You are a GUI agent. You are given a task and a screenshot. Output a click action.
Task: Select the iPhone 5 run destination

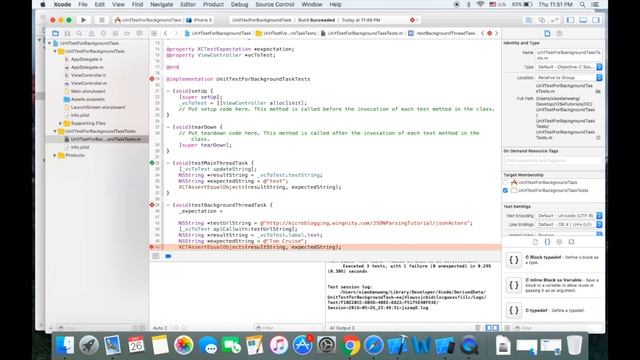[x=199, y=20]
